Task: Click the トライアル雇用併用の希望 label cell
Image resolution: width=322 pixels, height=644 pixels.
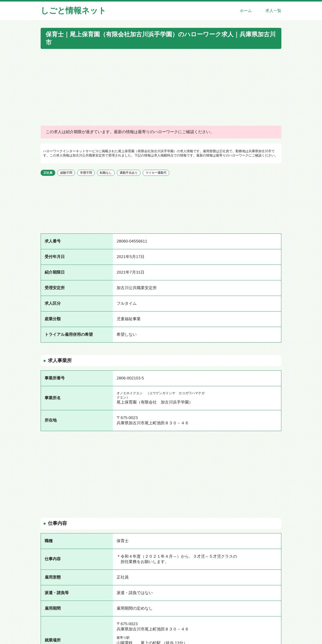Action: [77, 335]
